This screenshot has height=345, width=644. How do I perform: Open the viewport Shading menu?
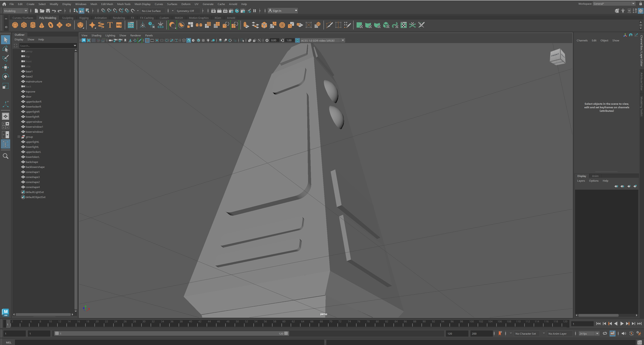click(96, 36)
